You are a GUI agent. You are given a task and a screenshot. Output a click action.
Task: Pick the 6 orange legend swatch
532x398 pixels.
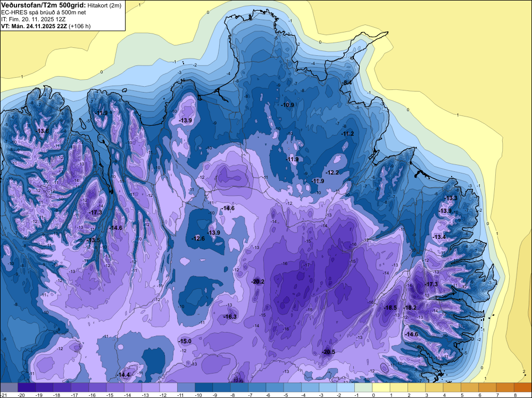487,387
